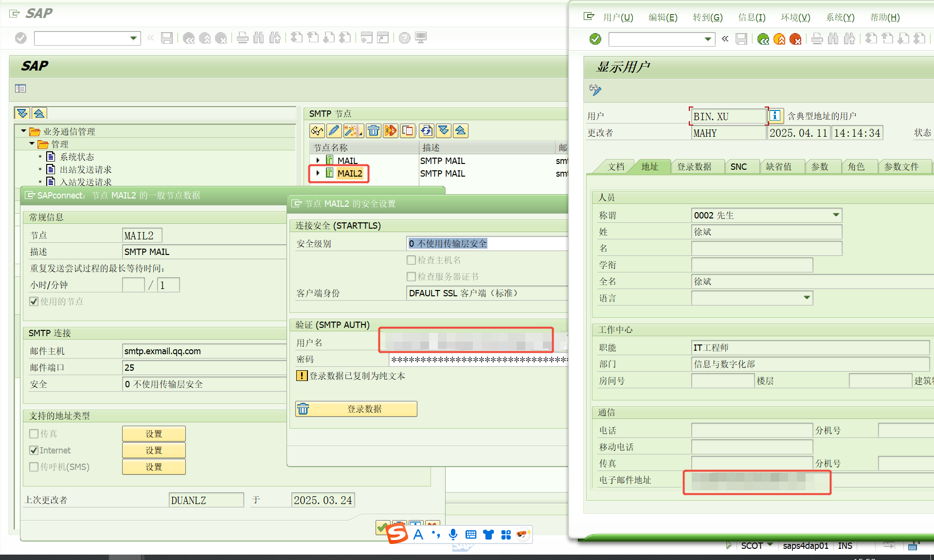Click the display glasses icon in the SMTP node toolbar
Screen dimensions: 934x560
317,131
